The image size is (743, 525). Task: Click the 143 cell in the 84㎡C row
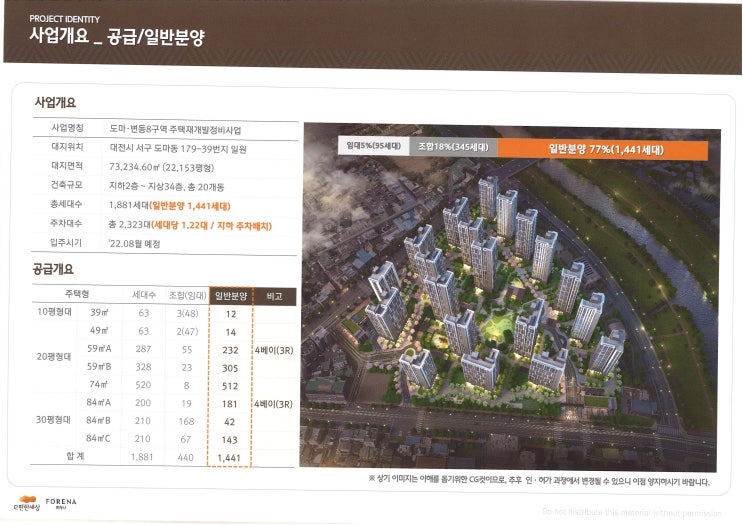click(229, 440)
